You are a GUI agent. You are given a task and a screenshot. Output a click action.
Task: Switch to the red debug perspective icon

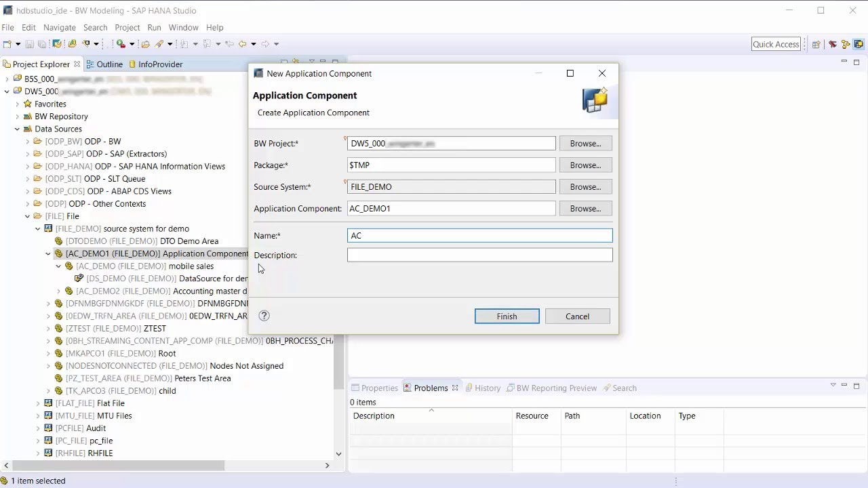coord(833,44)
